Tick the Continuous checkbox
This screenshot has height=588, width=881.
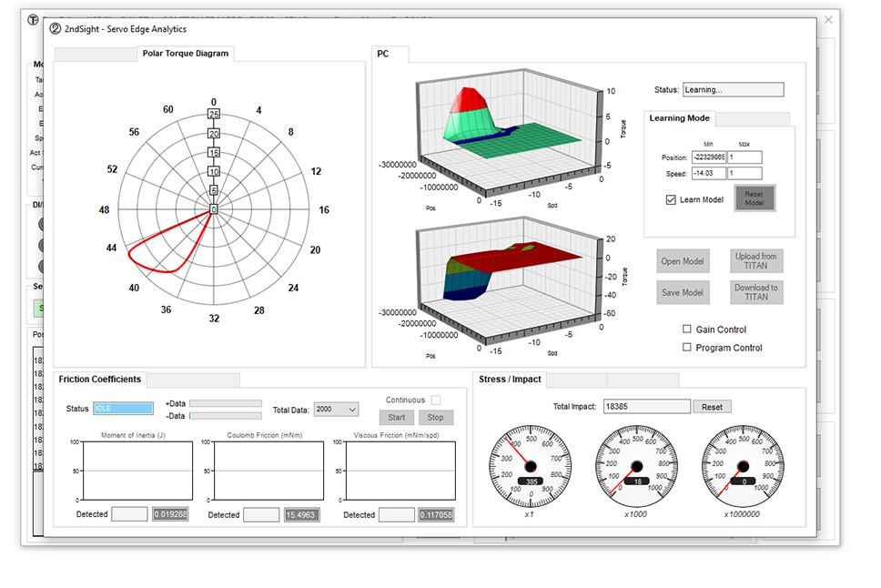tap(436, 400)
